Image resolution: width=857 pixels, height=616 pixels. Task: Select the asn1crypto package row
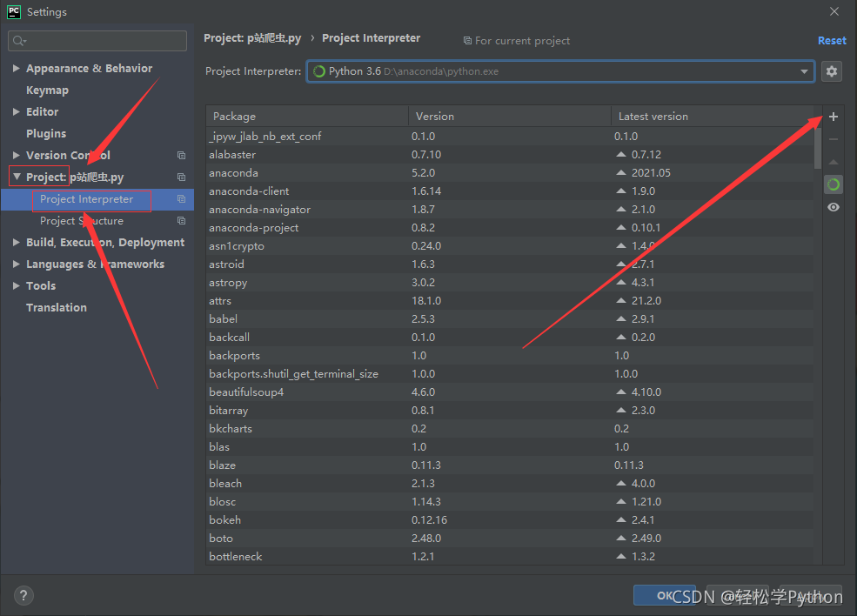point(509,246)
